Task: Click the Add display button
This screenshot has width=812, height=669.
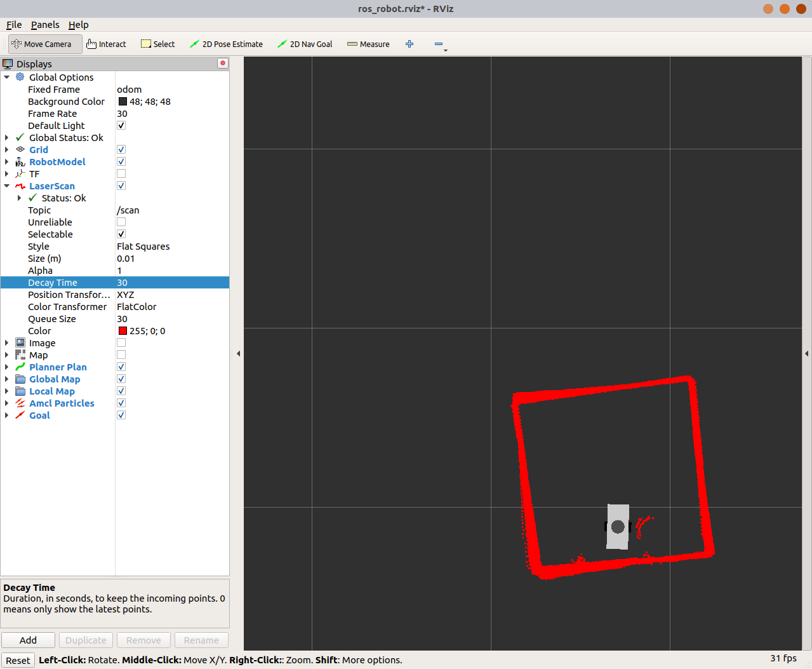Action: [28, 640]
